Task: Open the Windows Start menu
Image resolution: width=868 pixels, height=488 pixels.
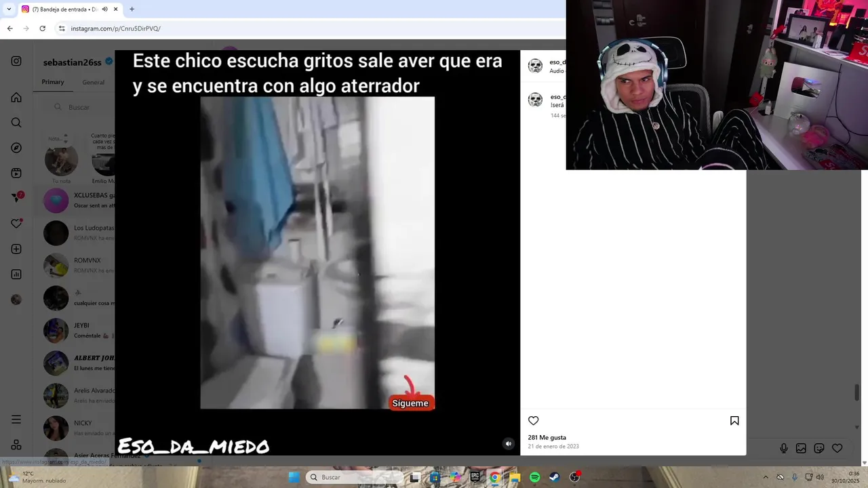Action: (294, 477)
